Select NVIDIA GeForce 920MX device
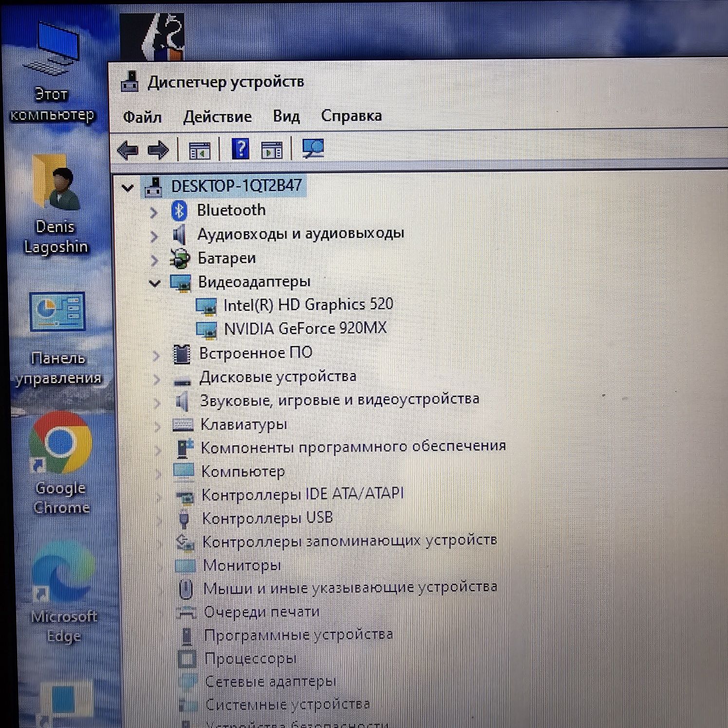The width and height of the screenshot is (728, 728). click(x=305, y=328)
